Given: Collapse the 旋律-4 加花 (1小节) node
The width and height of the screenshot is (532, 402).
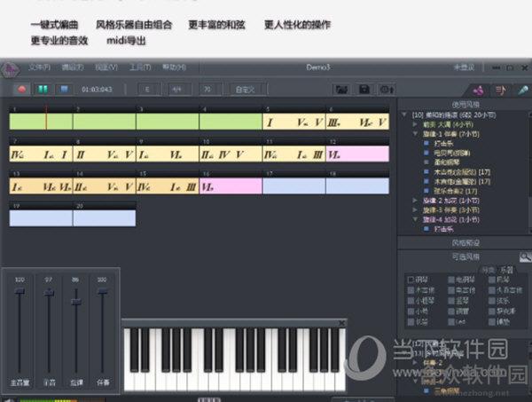Looking at the screenshot, I should (415, 219).
